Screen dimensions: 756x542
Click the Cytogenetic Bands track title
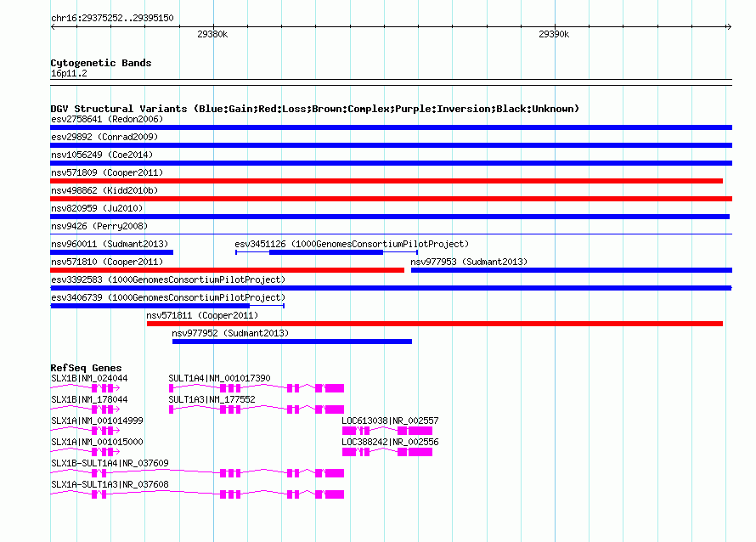click(x=101, y=63)
